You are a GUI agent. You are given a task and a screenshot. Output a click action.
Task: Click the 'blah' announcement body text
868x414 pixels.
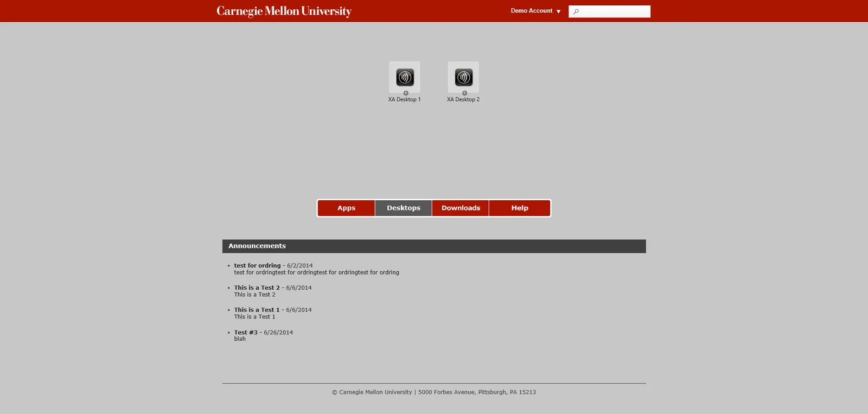click(x=240, y=339)
